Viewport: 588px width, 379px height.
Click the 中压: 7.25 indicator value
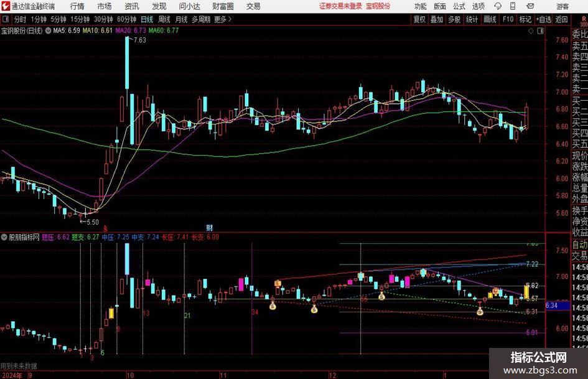(116, 237)
